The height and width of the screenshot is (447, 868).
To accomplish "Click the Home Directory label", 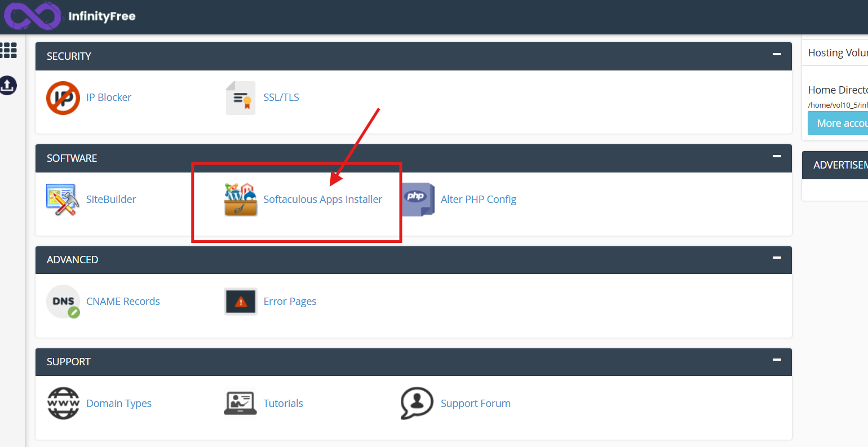I will click(x=838, y=90).
